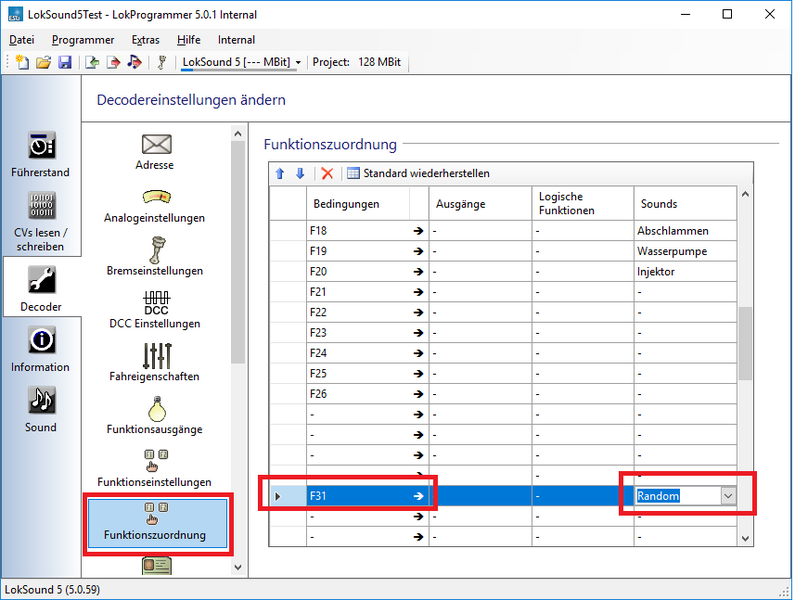
Task: Click the Wasserpumpe sound cell
Action: [x=685, y=251]
